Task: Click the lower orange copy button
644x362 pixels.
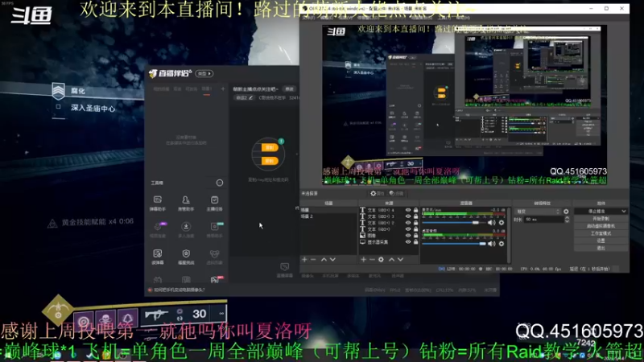Action: point(270,161)
